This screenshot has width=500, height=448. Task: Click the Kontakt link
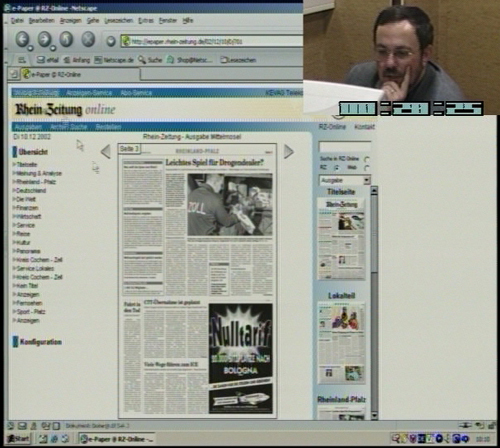click(x=364, y=127)
